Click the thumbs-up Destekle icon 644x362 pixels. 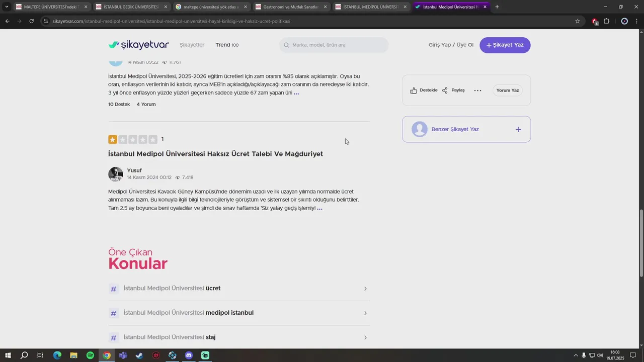pyautogui.click(x=414, y=90)
